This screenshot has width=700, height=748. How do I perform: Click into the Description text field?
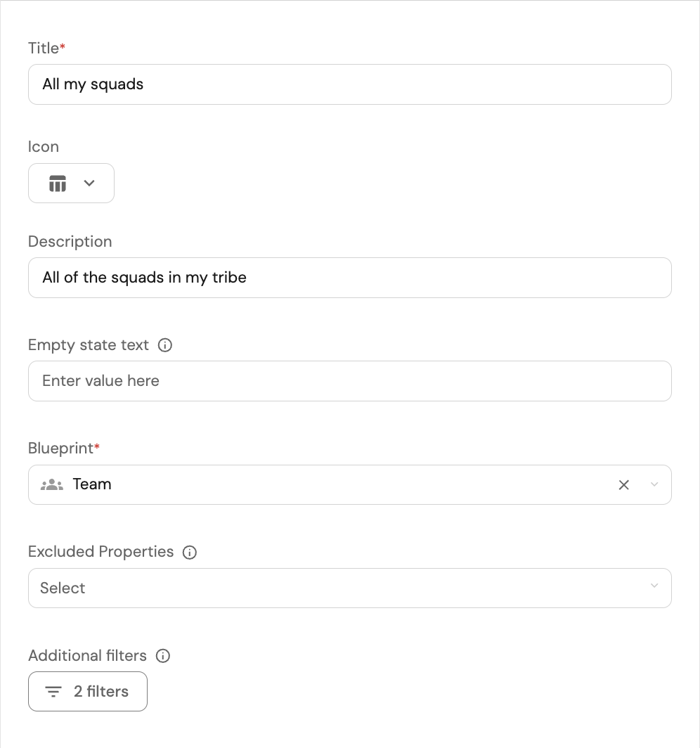coord(349,278)
